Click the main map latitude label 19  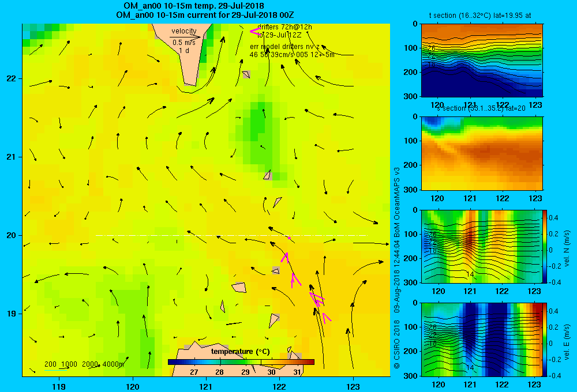[12, 314]
